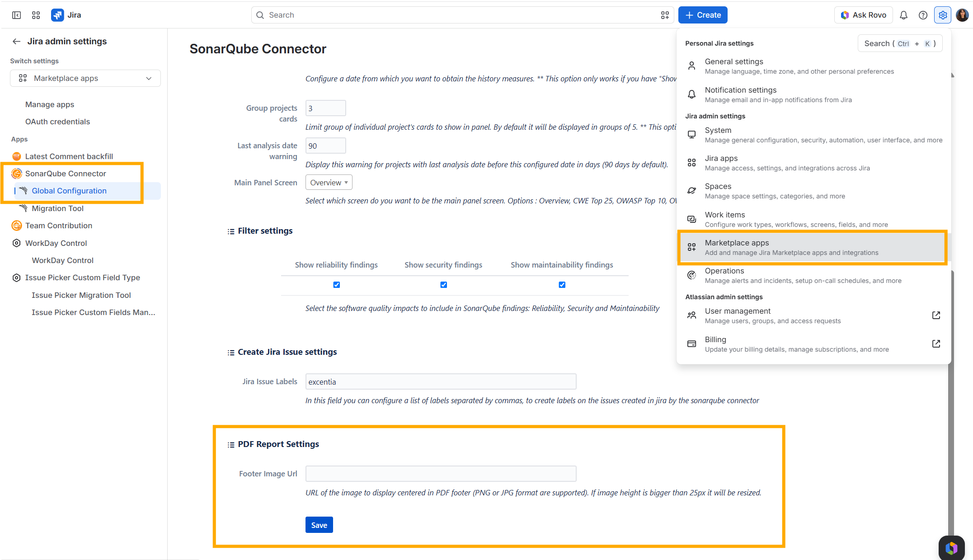The height and width of the screenshot is (560, 973).
Task: Open User management entry
Action: point(813,315)
